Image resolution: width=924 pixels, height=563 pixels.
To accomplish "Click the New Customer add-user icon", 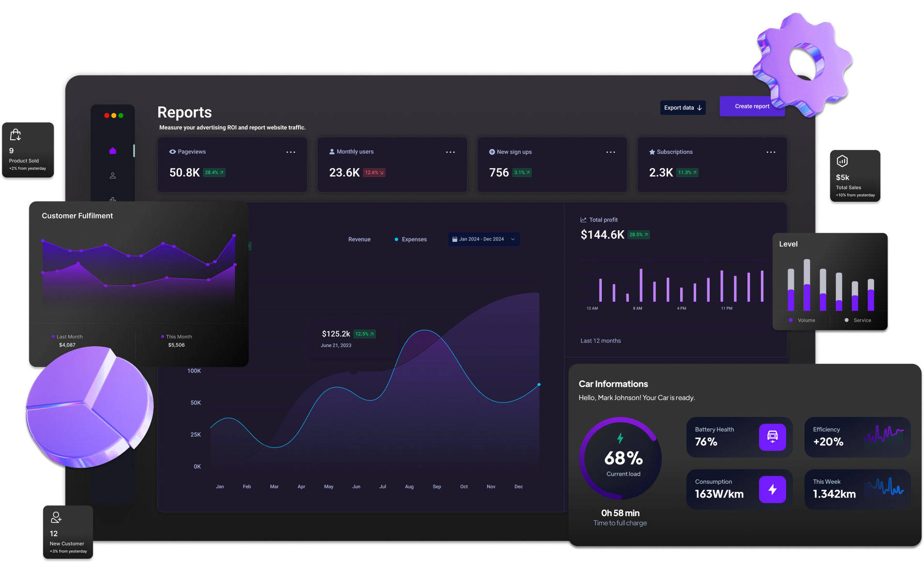I will [x=56, y=518].
